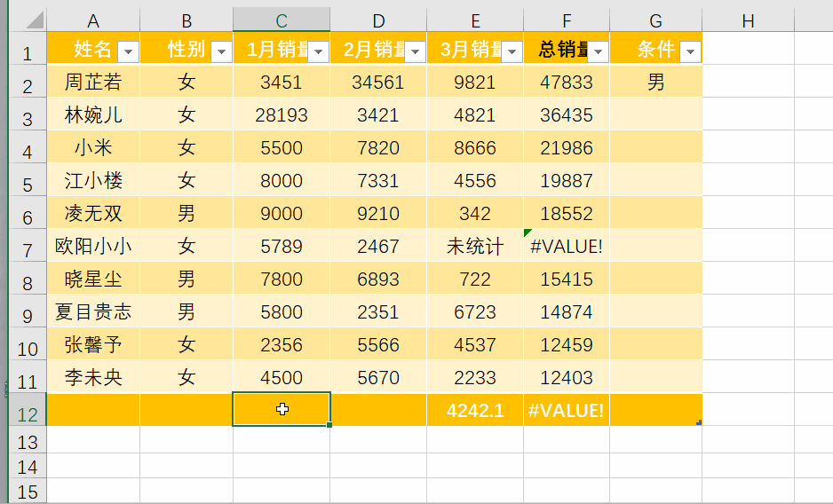Screen dimensions: 833x504
Task: Click the cell with value 34561
Action: point(378,82)
